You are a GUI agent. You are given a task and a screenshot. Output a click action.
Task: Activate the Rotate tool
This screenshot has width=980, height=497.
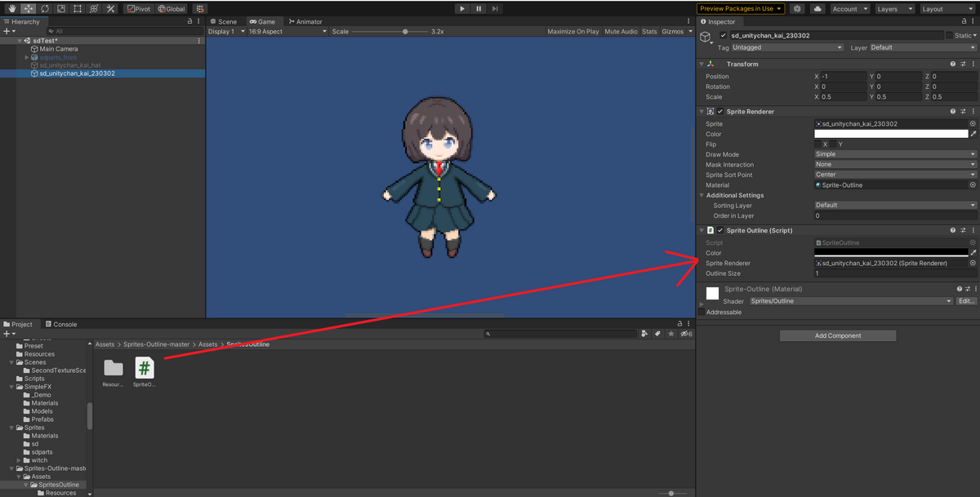[x=45, y=8]
